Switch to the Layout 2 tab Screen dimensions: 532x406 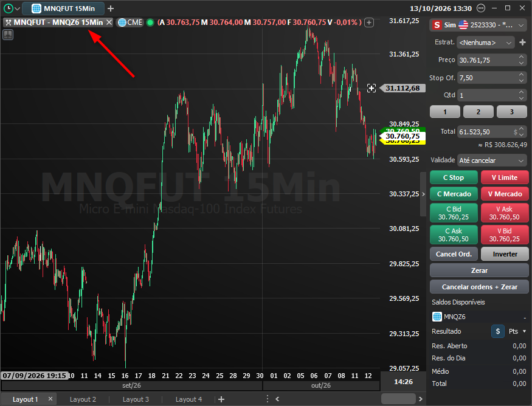tap(83, 399)
